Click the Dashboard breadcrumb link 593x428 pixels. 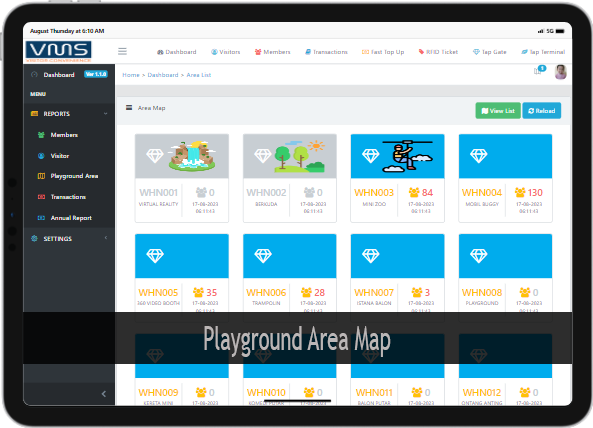[163, 75]
